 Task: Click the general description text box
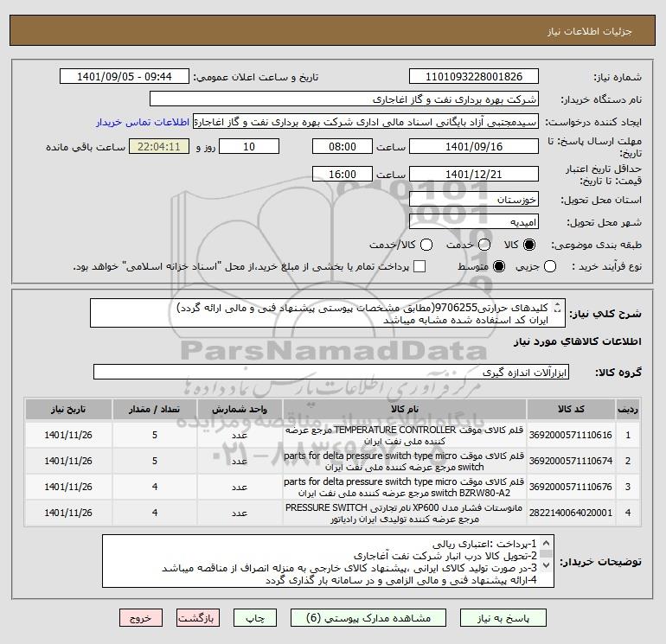click(x=328, y=313)
